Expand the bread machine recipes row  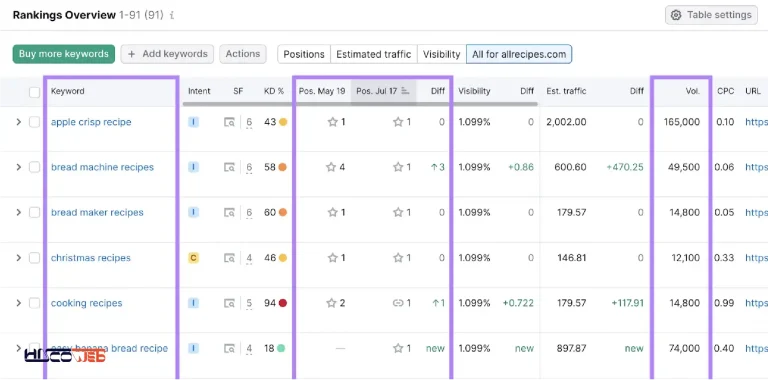click(x=19, y=167)
